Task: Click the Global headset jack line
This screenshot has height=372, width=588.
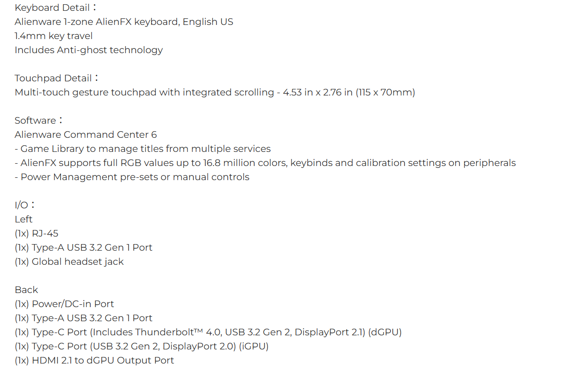Action: pyautogui.click(x=69, y=262)
